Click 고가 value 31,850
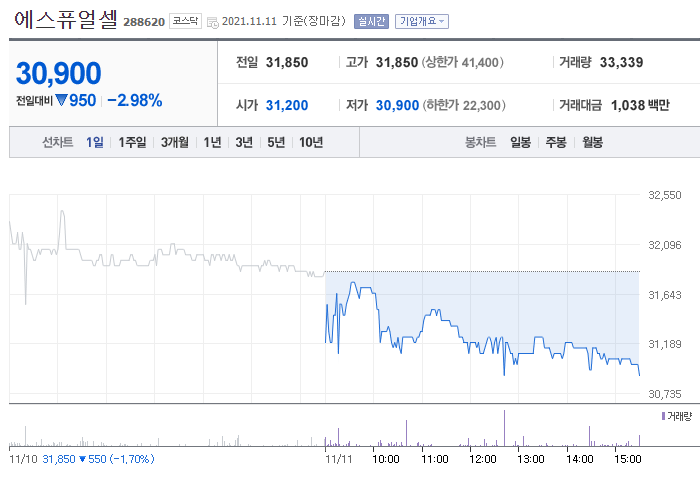Viewport: 700px width, 485px height. coord(396,63)
